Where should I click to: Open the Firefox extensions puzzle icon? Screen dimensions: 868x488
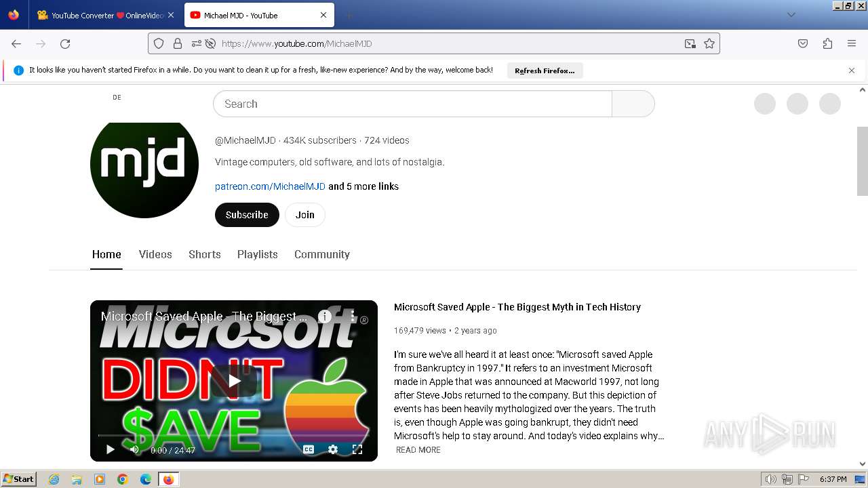(x=827, y=43)
